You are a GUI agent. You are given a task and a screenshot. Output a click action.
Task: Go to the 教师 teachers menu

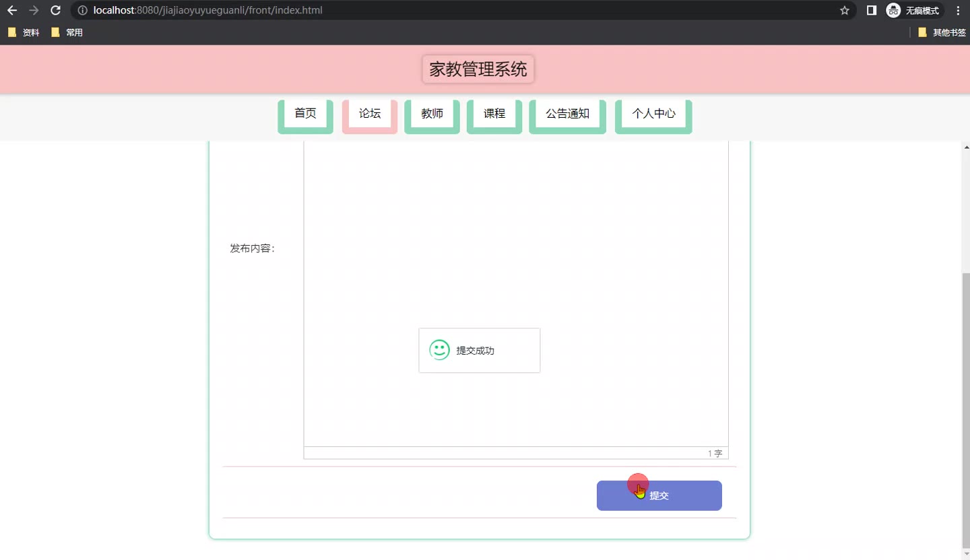(432, 114)
